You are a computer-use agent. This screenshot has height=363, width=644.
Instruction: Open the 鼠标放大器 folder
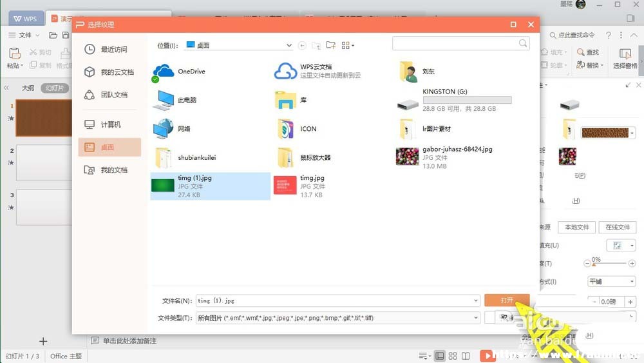click(x=304, y=158)
